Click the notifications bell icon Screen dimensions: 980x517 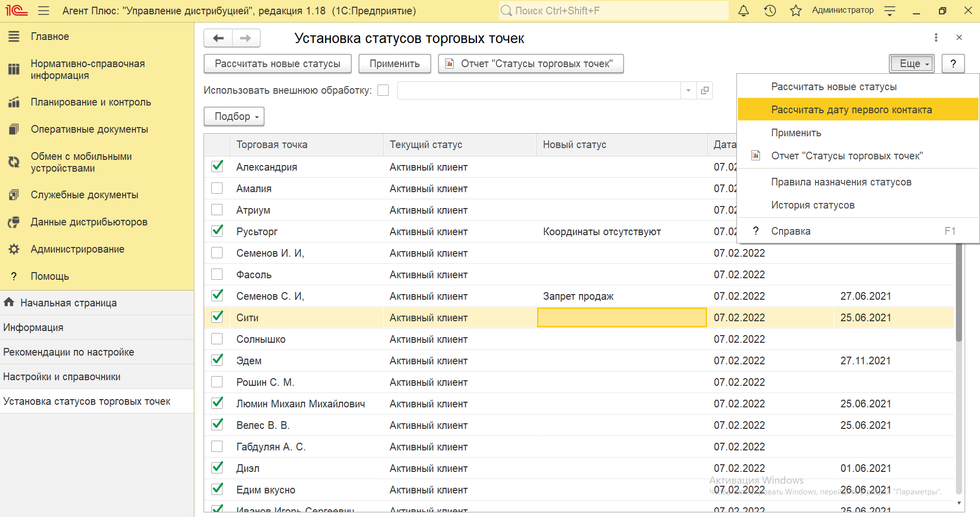pos(743,11)
